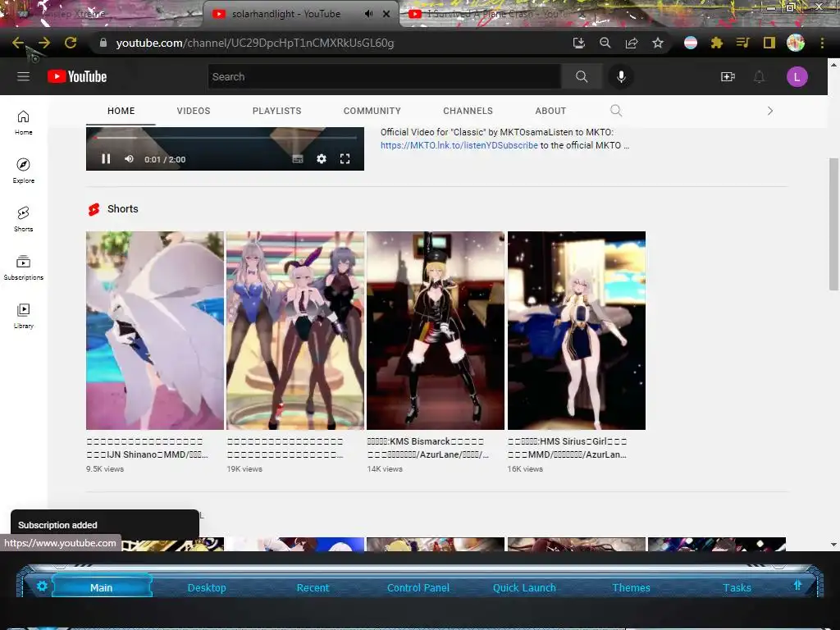Go forward with the browser forward arrow
This screenshot has height=630, width=840.
click(x=44, y=43)
